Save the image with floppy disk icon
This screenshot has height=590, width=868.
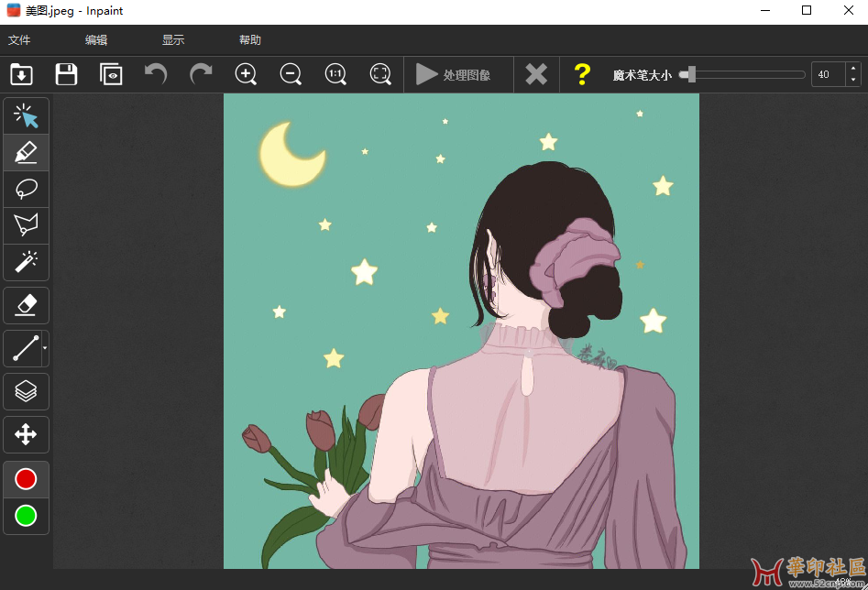[x=66, y=74]
